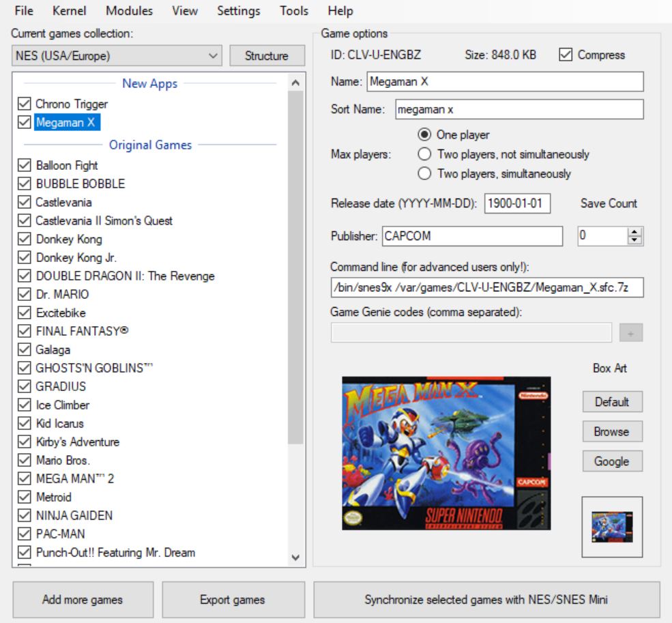Toggle the BUBBLE BOBBLE checkbox
672x623 pixels.
[x=25, y=184]
